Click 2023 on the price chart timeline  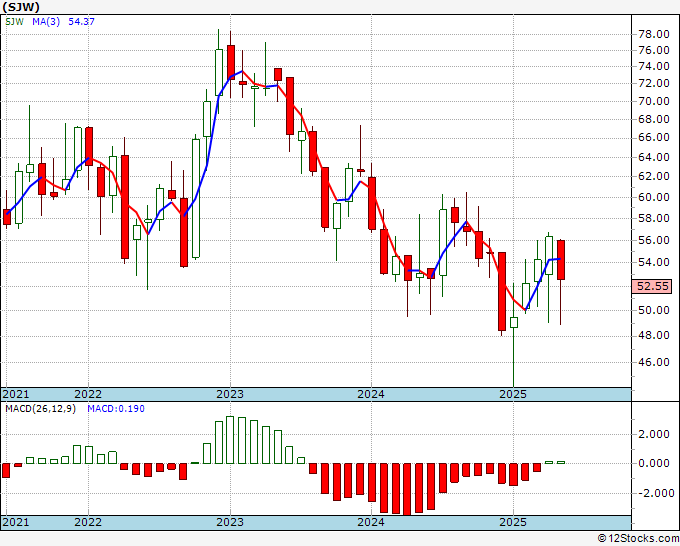point(230,394)
